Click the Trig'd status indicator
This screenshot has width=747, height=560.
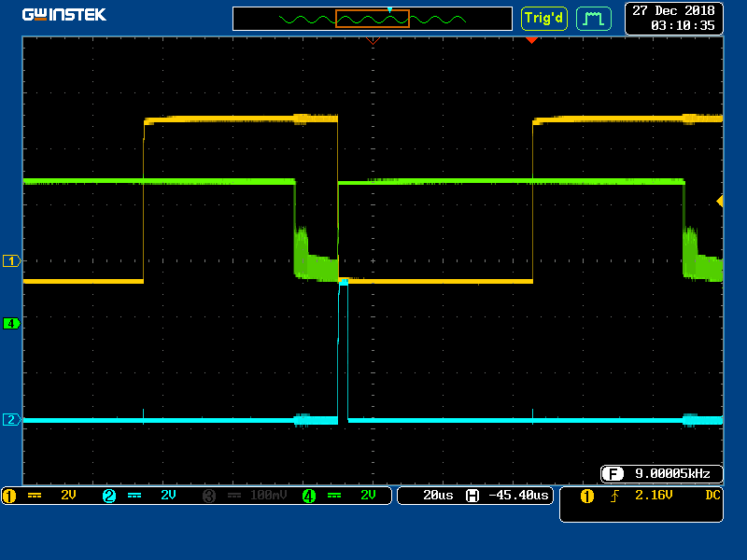click(x=543, y=19)
